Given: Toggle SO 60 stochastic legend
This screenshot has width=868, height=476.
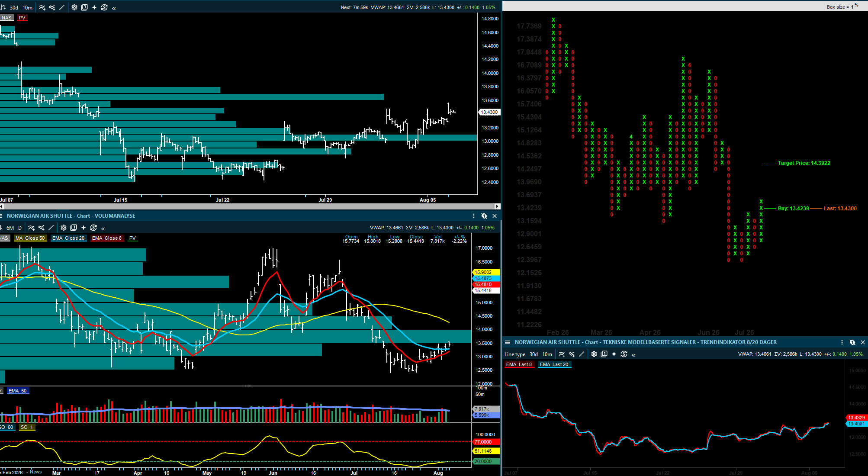Looking at the screenshot, I should (7, 427).
